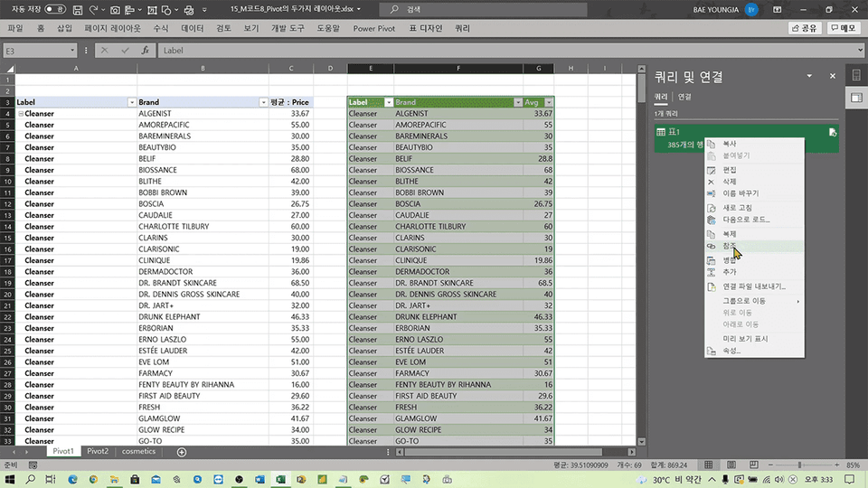
Task: Open the 쿼리 ribbon tab
Action: point(462,28)
